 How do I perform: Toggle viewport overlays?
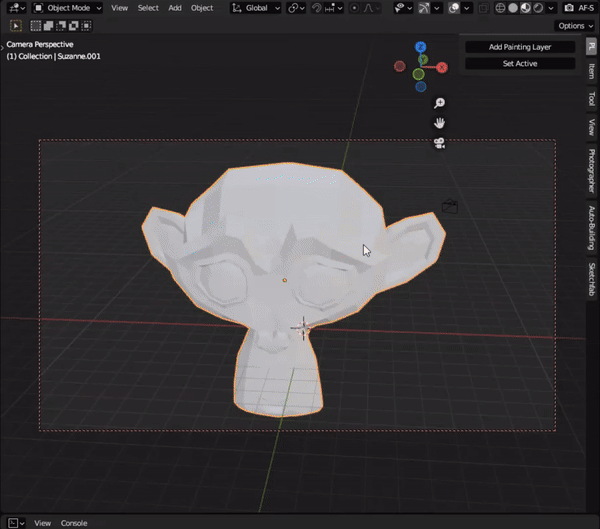454,8
